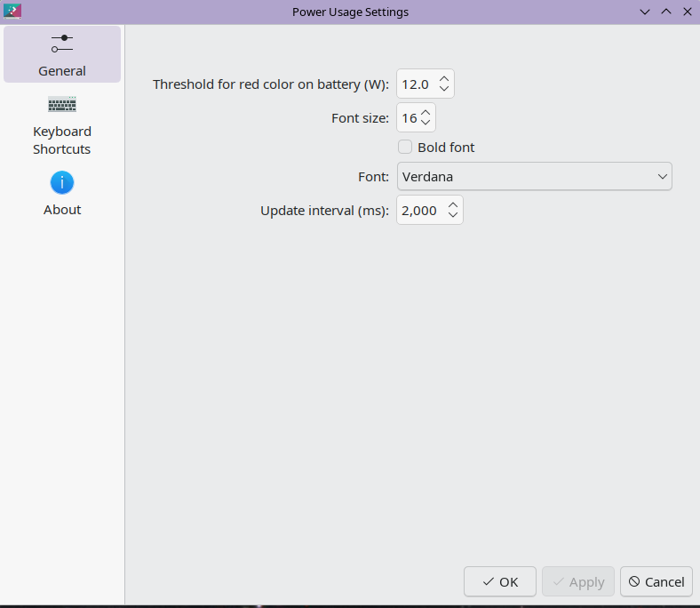The image size is (700, 608).
Task: Click the grayed-out Apply button
Action: 578,581
